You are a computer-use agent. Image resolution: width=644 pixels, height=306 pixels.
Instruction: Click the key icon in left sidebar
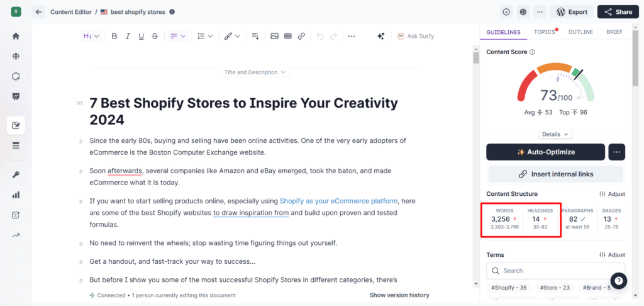[16, 175]
